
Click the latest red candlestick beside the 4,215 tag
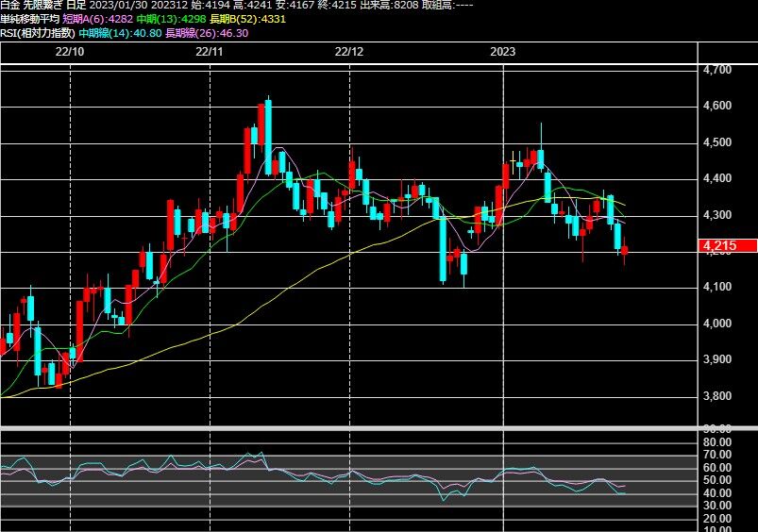(625, 250)
